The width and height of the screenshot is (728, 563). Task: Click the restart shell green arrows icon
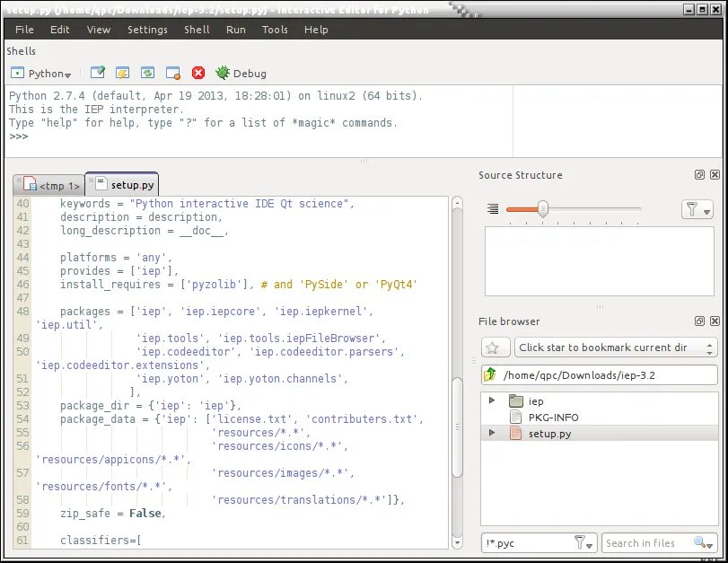click(x=147, y=73)
